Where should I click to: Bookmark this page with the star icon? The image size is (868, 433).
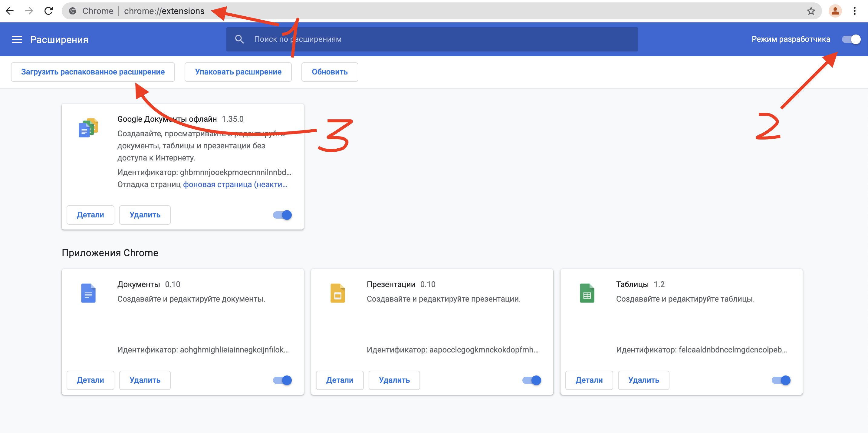click(x=811, y=11)
